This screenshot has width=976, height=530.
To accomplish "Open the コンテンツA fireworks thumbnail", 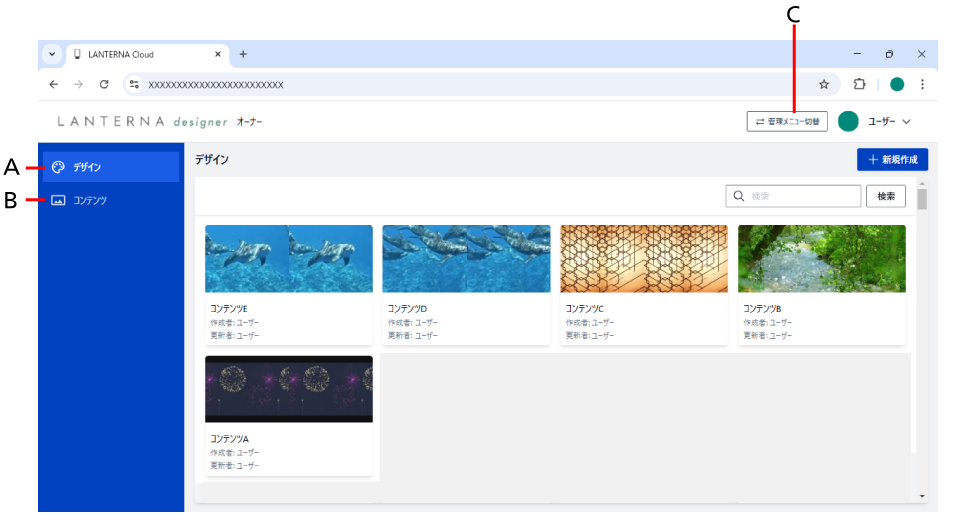I will (289, 389).
